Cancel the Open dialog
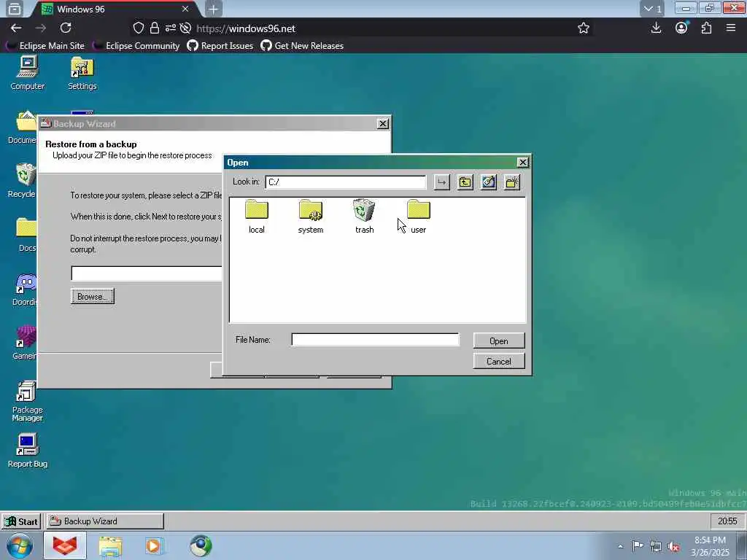This screenshot has width=747, height=560. (499, 362)
